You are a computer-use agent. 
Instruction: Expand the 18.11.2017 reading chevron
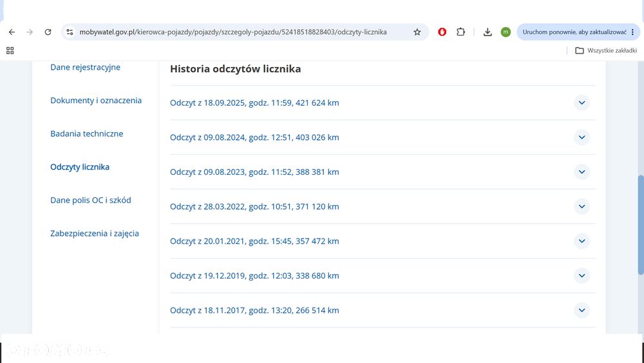point(582,310)
